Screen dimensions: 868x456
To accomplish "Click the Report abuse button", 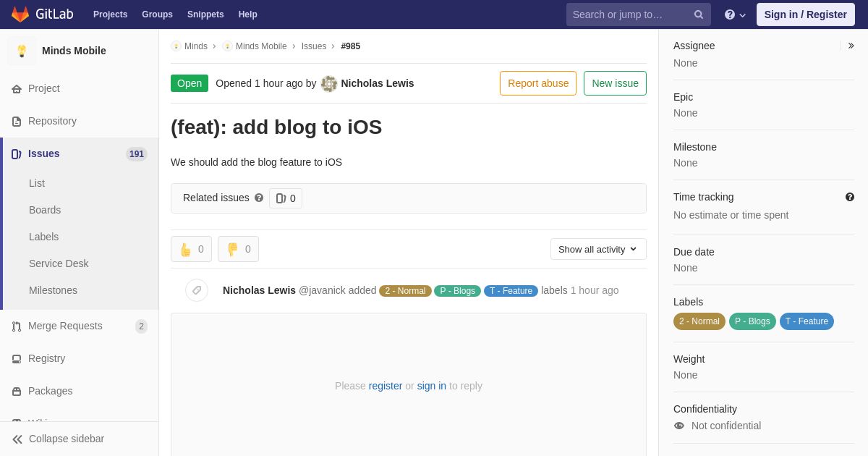I will click(538, 83).
